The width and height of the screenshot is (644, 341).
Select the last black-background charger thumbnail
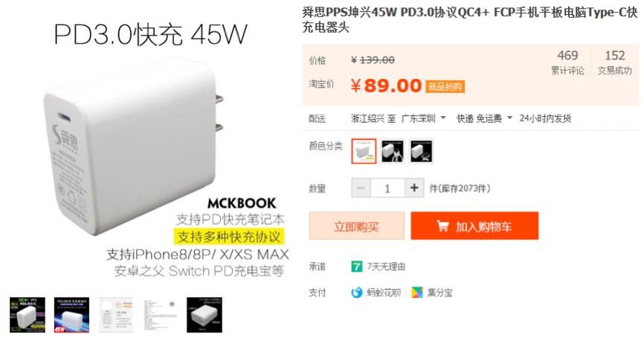pos(205,315)
